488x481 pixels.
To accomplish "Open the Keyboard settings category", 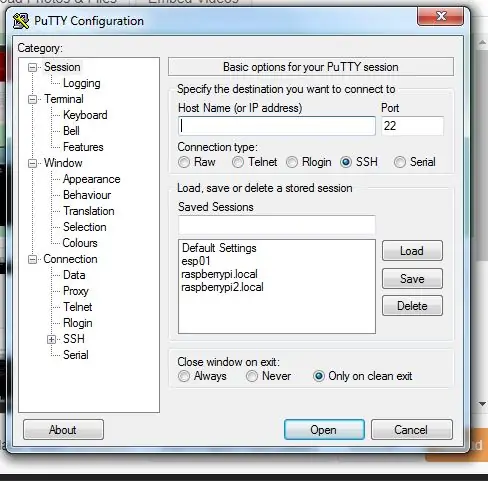I will tap(85, 115).
